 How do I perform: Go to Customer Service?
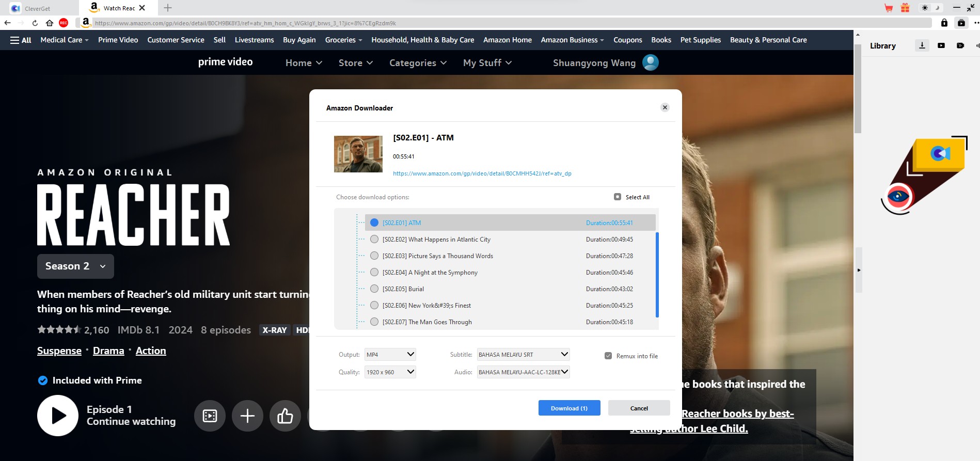(176, 40)
